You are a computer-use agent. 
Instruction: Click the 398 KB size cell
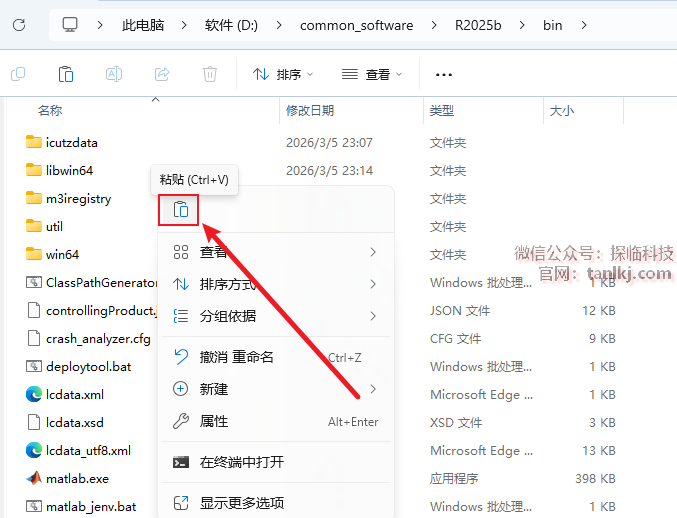click(595, 478)
